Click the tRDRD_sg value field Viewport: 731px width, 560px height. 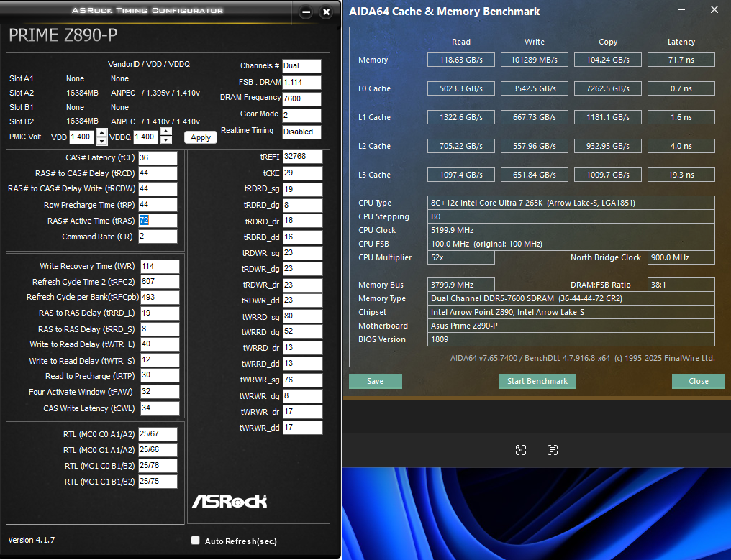point(303,190)
